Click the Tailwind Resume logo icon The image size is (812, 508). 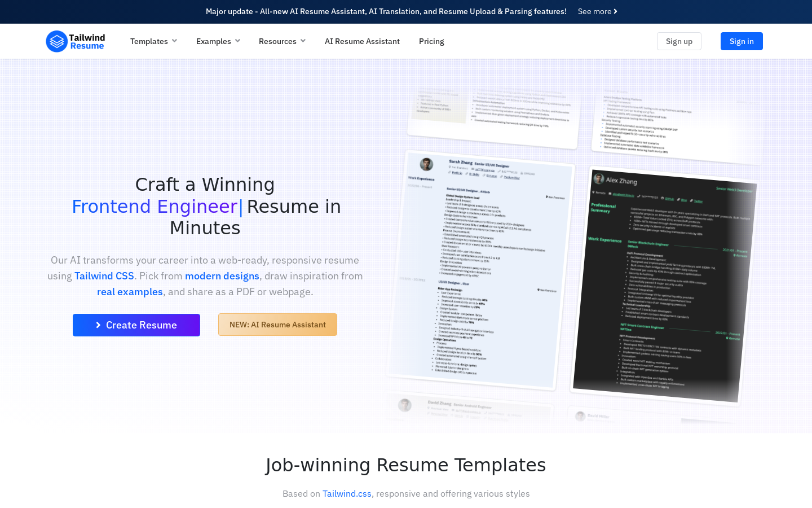[56, 41]
